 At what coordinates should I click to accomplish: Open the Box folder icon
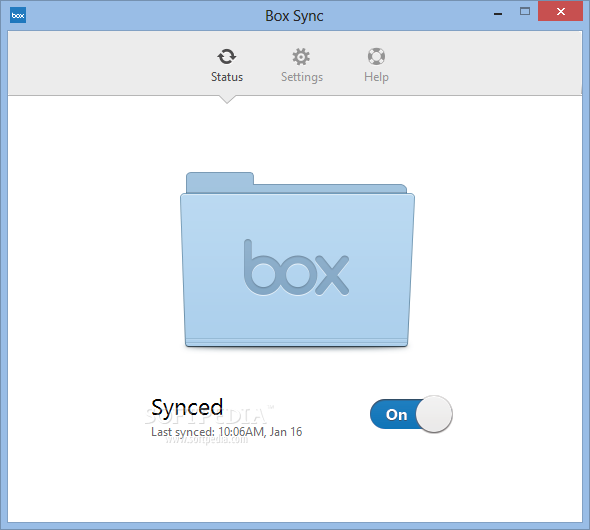pos(297,260)
